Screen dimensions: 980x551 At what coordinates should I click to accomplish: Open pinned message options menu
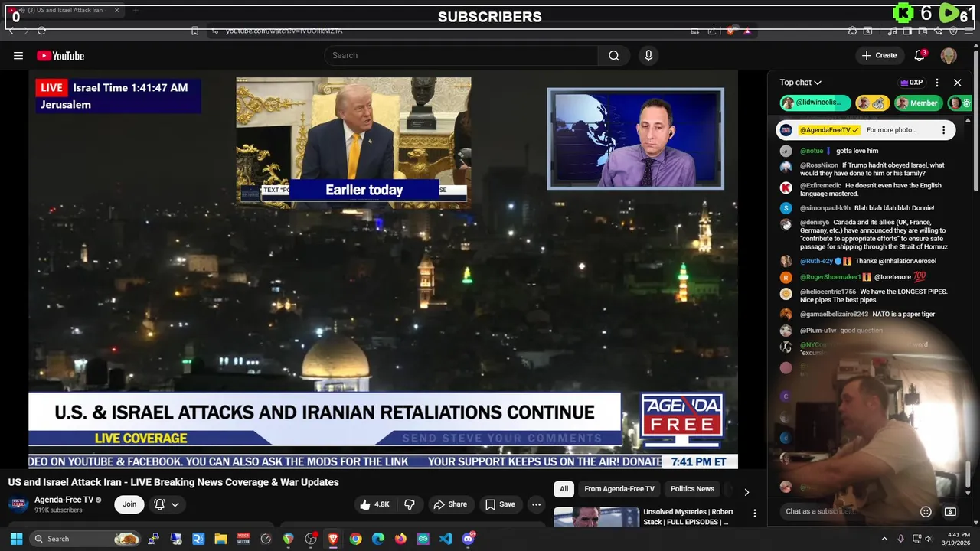pyautogui.click(x=943, y=130)
